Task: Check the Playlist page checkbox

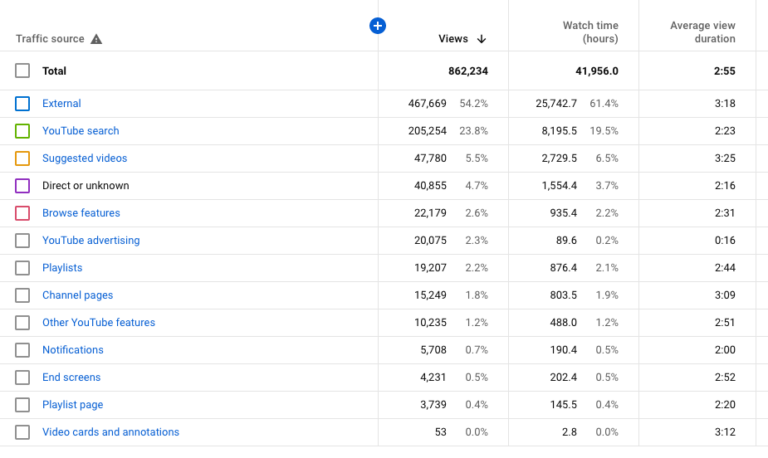Action: [x=22, y=405]
